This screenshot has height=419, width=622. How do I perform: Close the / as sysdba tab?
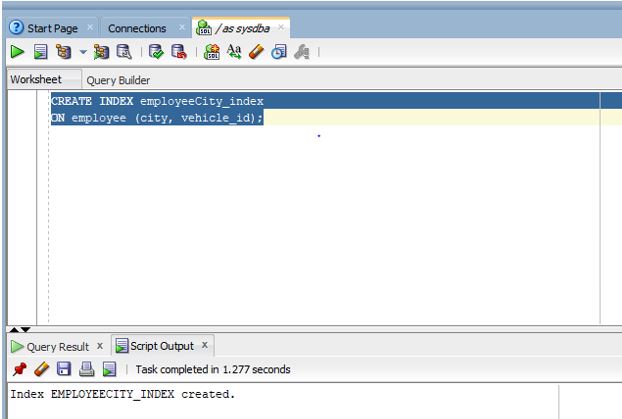point(281,27)
